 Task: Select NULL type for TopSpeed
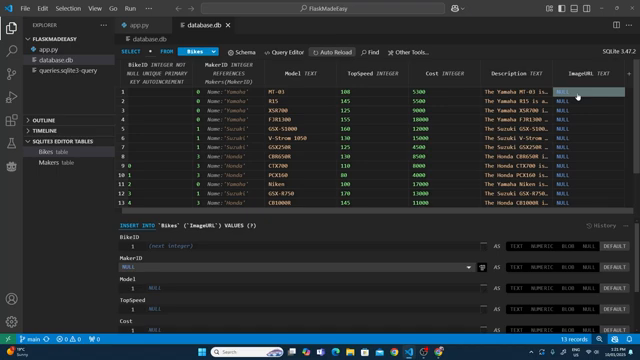point(589,309)
